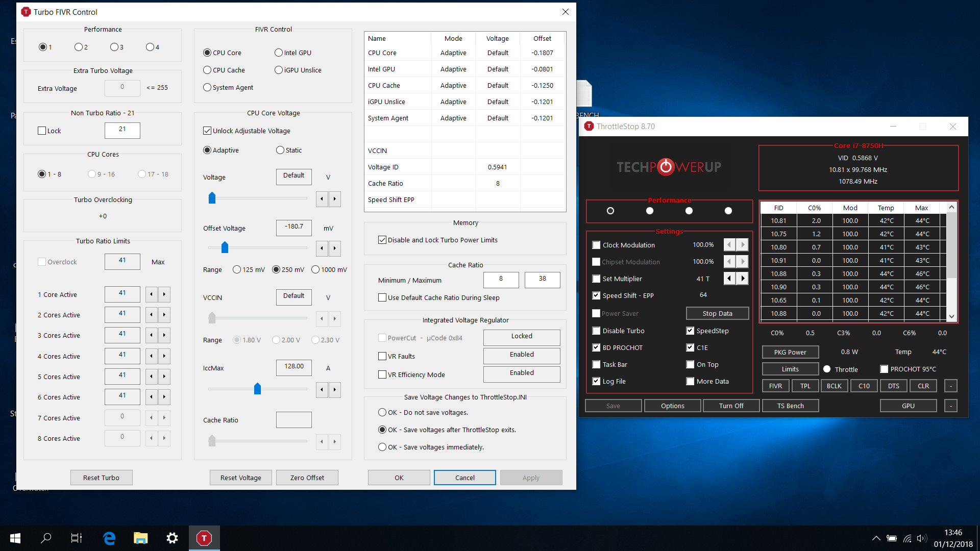This screenshot has height=551, width=980.
Task: Click the volume speaker tray icon
Action: click(x=921, y=538)
